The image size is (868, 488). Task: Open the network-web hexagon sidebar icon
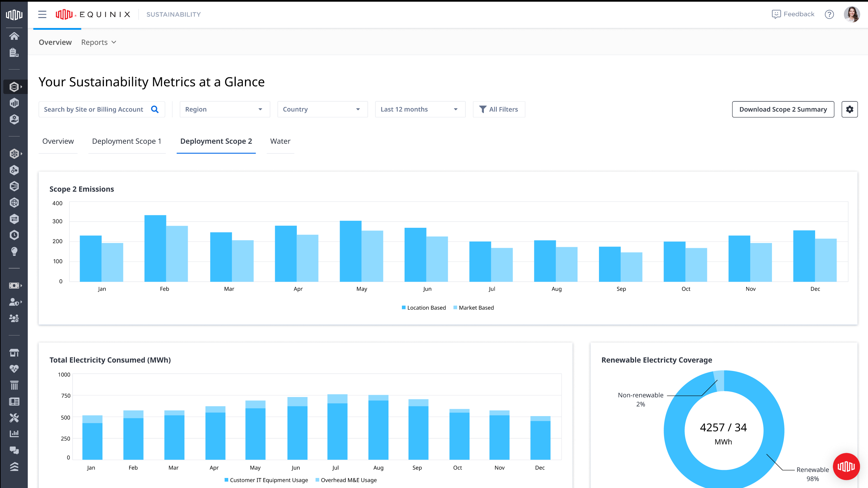(x=14, y=154)
